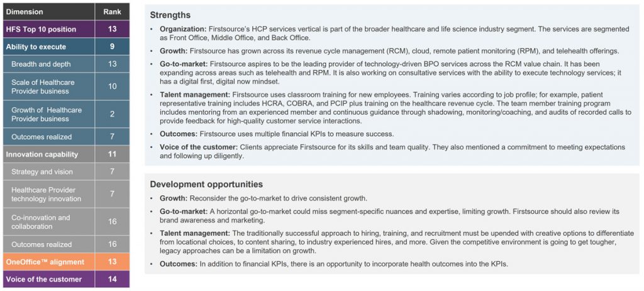Image resolution: width=644 pixels, height=291 pixels.
Task: Select the "HFS Top 10 position" row label
Action: point(41,29)
